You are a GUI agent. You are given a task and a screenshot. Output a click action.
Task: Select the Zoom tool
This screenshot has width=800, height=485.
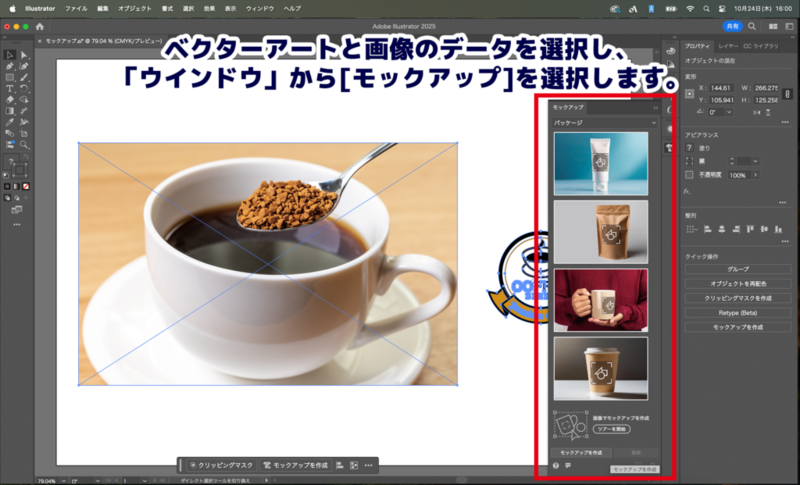click(x=24, y=145)
